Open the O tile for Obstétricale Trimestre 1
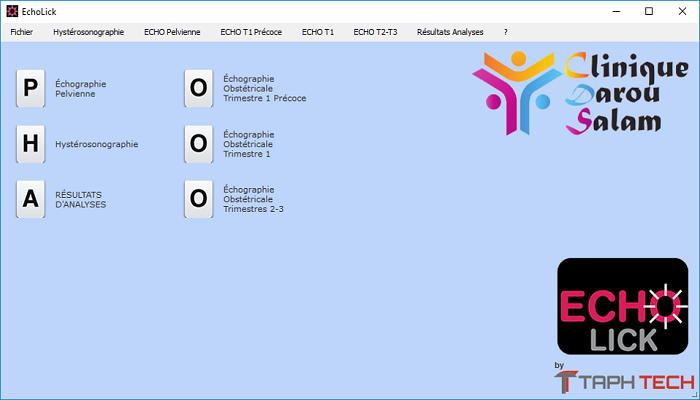Screen dimensions: 700x400 [199, 144]
